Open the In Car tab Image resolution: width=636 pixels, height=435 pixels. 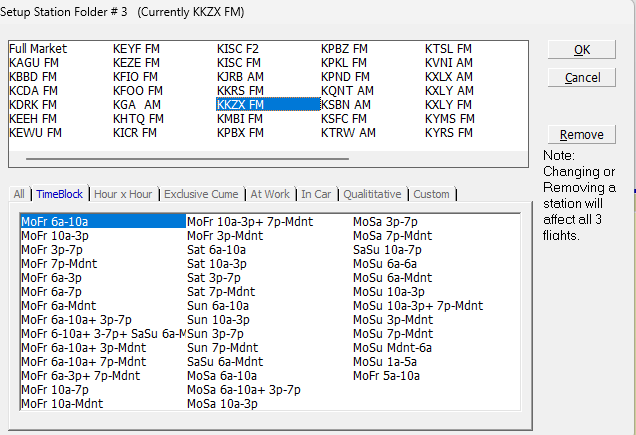316,194
